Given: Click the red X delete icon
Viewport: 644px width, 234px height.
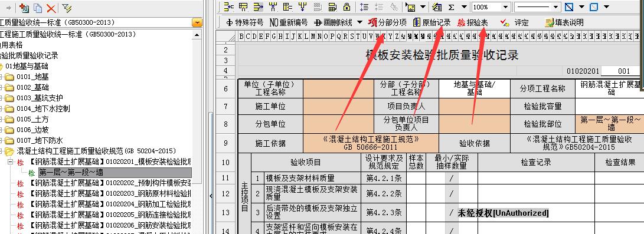Looking at the screenshot, I should pyautogui.click(x=51, y=8).
